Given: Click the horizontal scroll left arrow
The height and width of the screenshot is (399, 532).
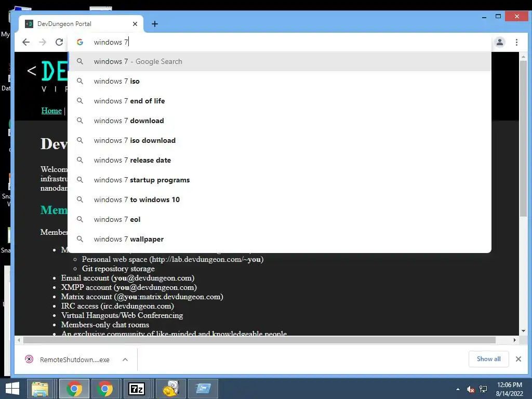Looking at the screenshot, I should tap(19, 340).
